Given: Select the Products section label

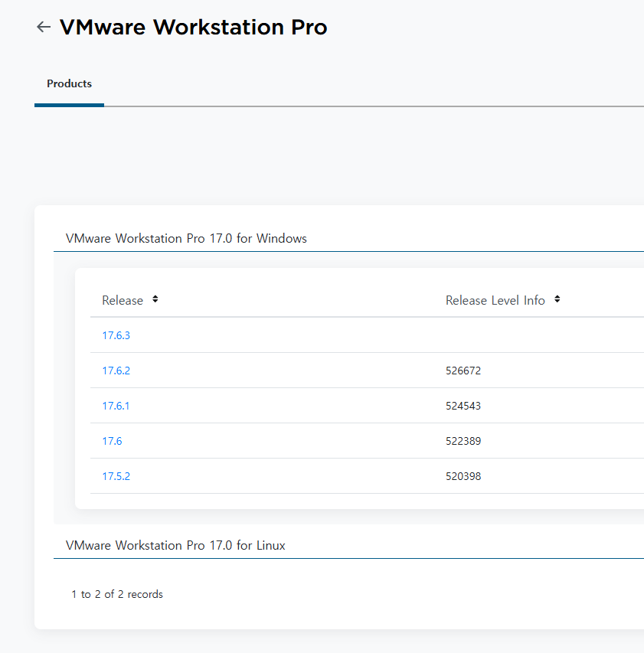Looking at the screenshot, I should click(69, 83).
